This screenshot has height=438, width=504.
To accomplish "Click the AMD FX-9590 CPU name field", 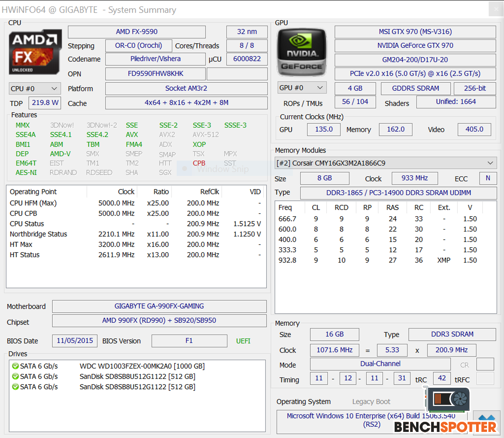I will pos(137,32).
